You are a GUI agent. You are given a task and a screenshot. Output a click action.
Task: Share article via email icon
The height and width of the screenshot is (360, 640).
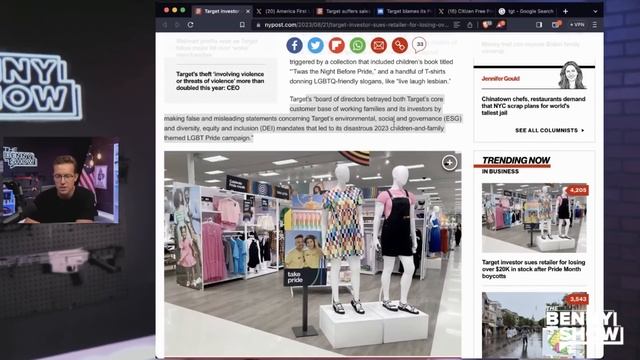coord(379,45)
